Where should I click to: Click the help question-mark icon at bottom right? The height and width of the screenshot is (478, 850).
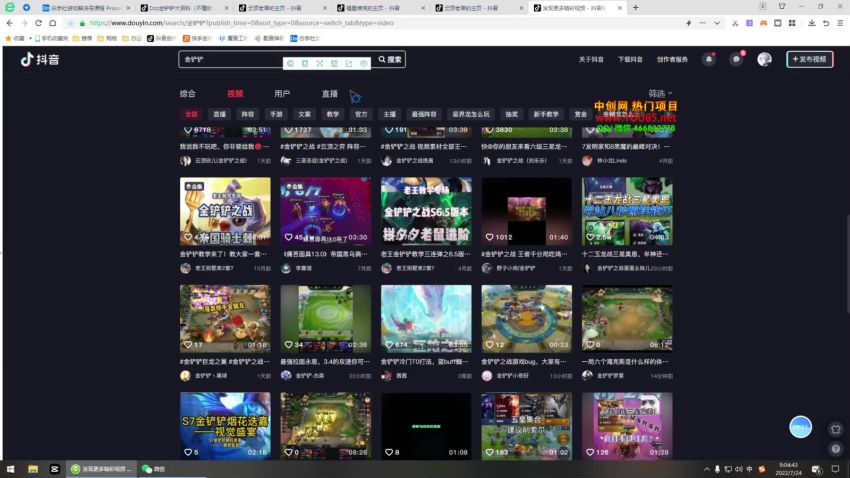[x=835, y=449]
